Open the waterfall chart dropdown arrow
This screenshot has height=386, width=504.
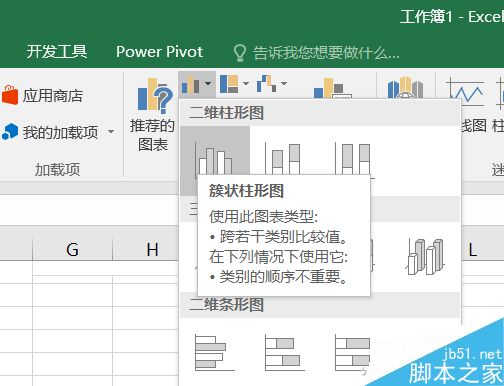[284, 83]
